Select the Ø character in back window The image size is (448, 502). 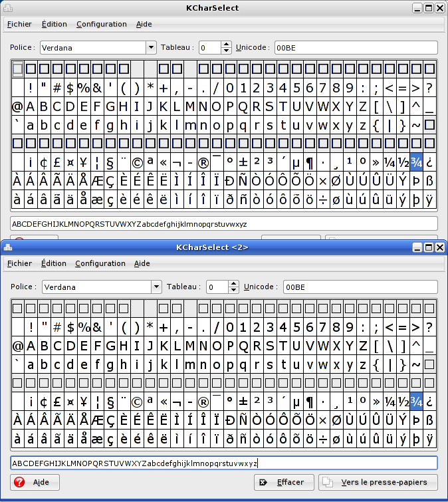click(x=336, y=181)
